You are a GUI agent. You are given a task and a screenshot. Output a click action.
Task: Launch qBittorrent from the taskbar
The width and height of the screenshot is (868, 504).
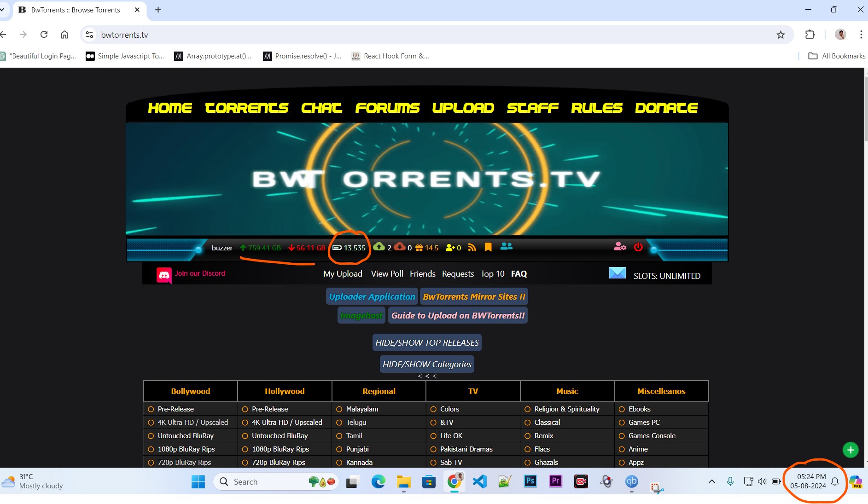(631, 481)
